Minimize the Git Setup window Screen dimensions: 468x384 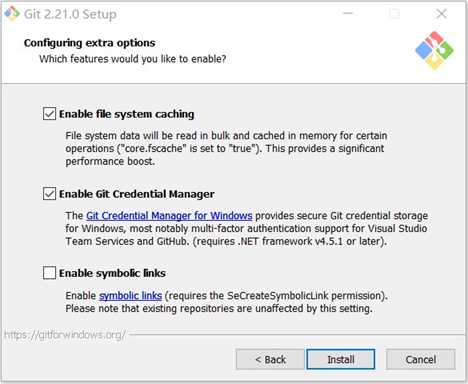348,14
